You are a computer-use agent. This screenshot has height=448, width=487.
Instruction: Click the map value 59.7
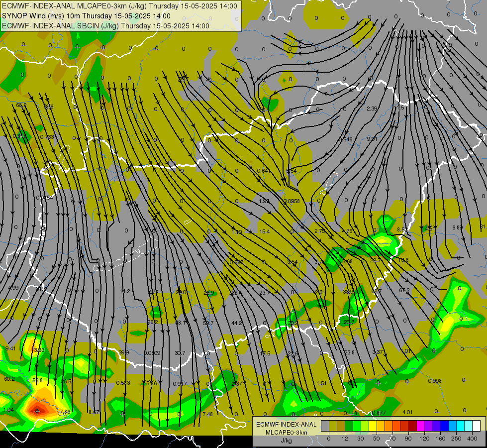(208, 323)
